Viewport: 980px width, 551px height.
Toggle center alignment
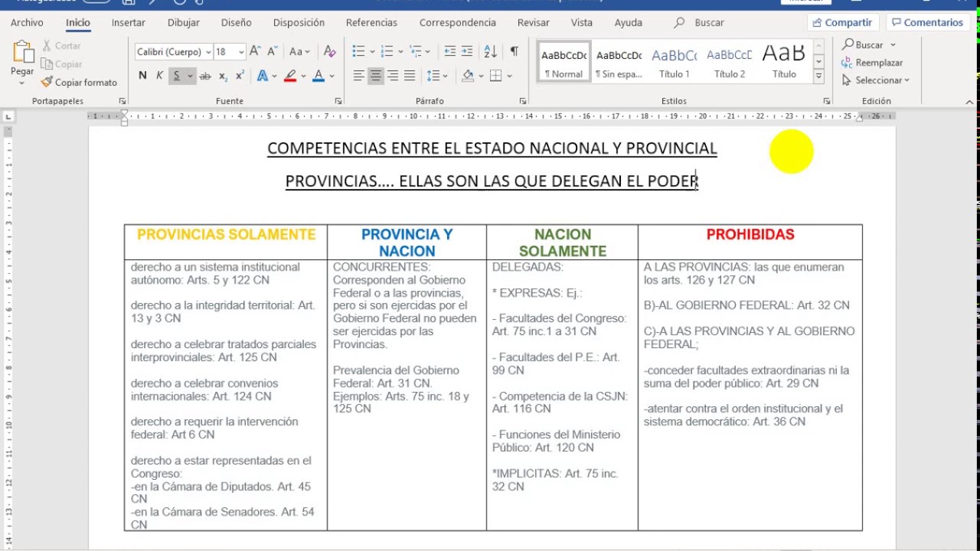click(375, 76)
